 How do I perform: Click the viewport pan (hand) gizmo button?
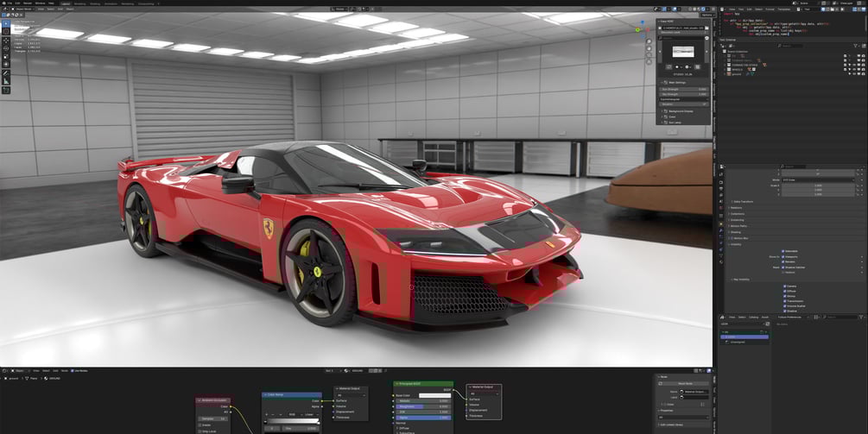click(649, 48)
